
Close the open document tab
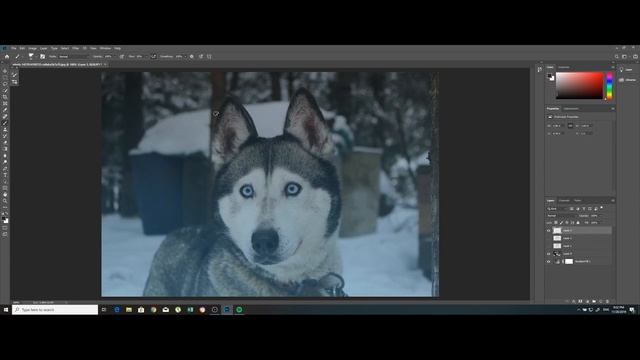(106, 64)
